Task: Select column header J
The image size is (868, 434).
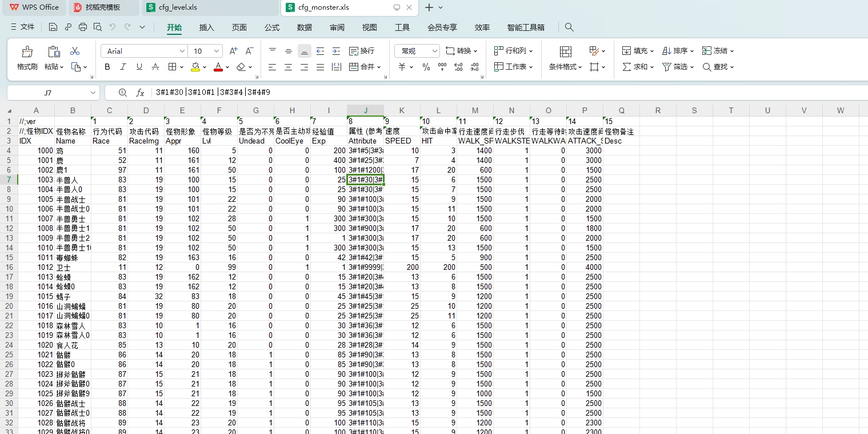Action: [365, 110]
